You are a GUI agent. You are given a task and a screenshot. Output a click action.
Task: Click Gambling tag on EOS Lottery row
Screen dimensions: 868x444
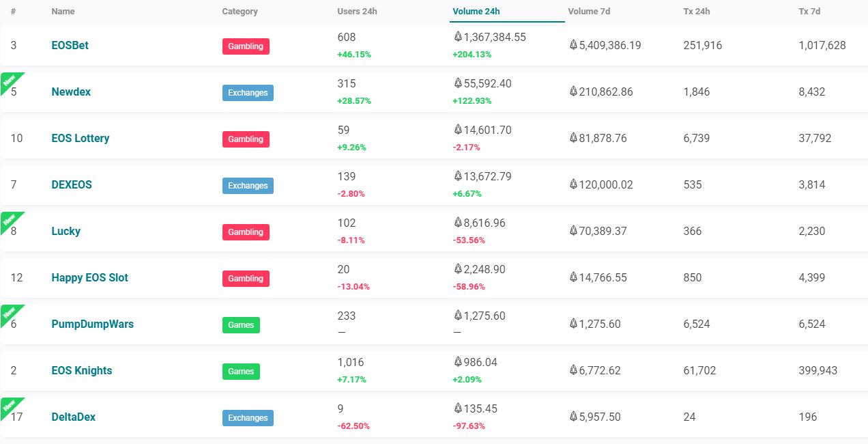246,139
